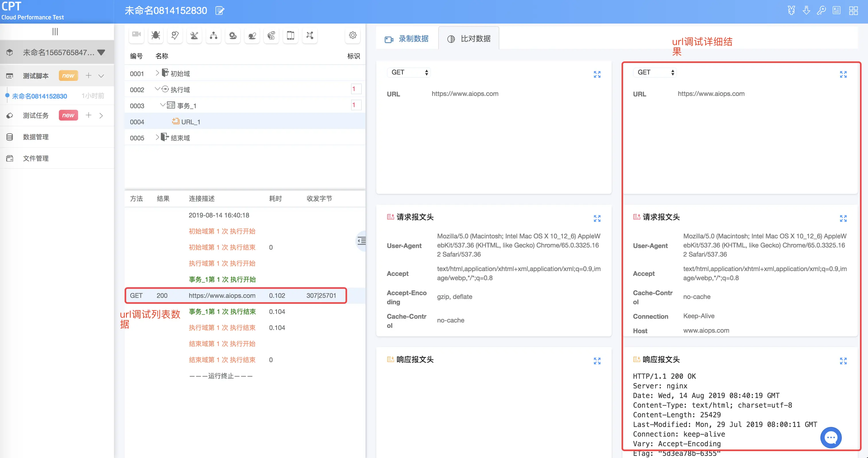
Task: Open the chat support bubble
Action: [x=831, y=437]
